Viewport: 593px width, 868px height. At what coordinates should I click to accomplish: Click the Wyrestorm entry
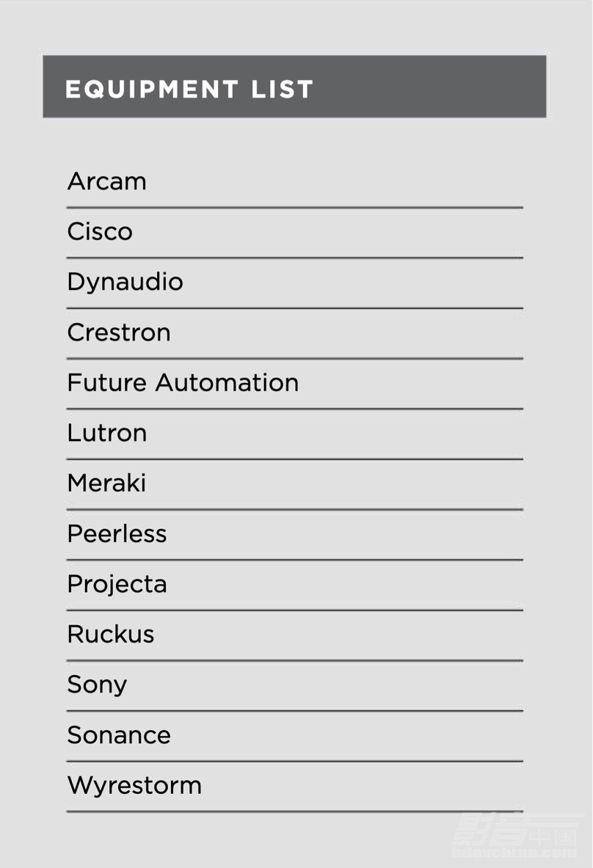[134, 787]
